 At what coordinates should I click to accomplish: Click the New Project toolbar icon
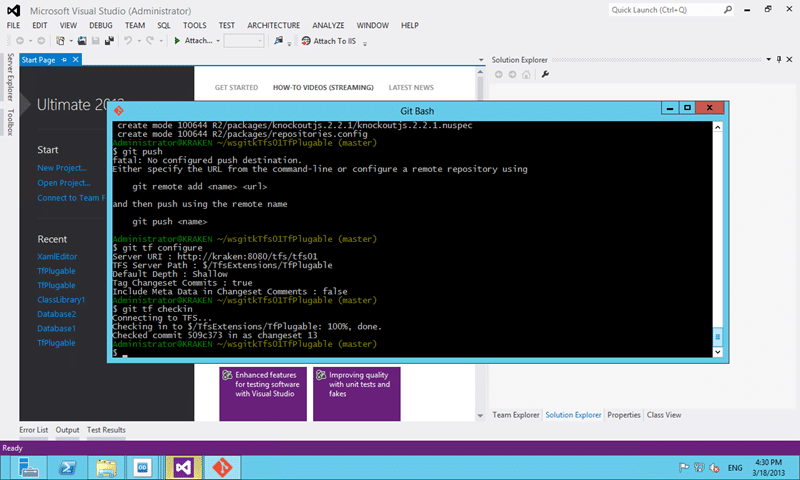tap(60, 41)
